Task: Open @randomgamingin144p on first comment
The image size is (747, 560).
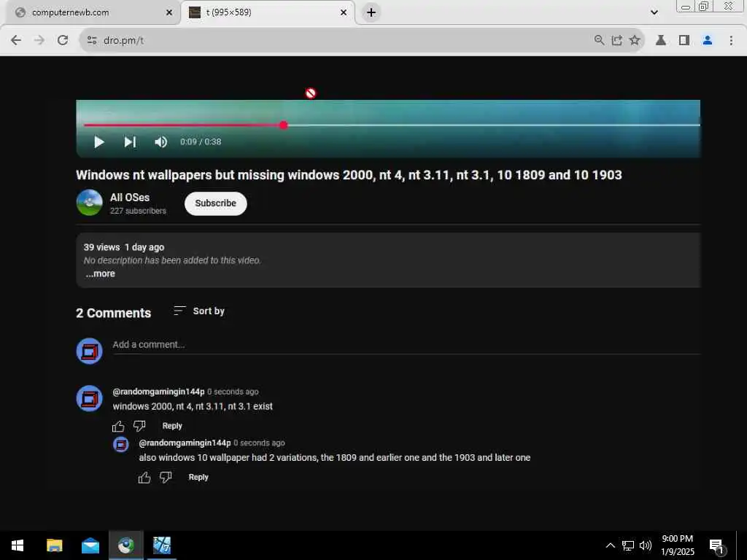Action: click(x=158, y=392)
